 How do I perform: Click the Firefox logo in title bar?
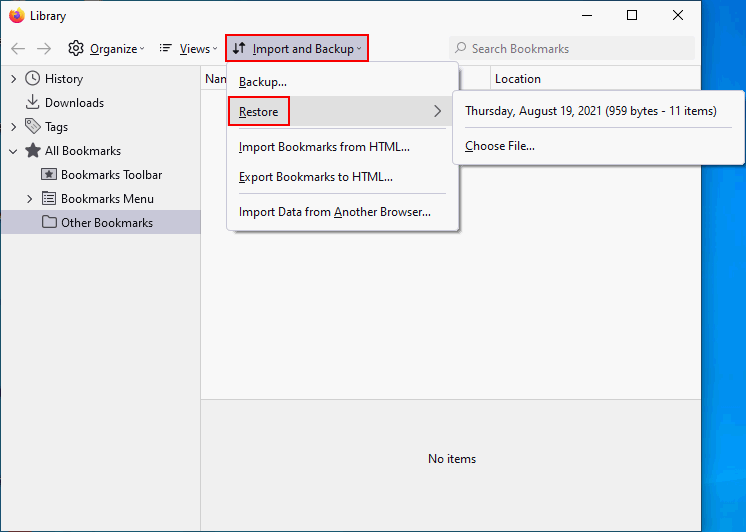click(17, 16)
